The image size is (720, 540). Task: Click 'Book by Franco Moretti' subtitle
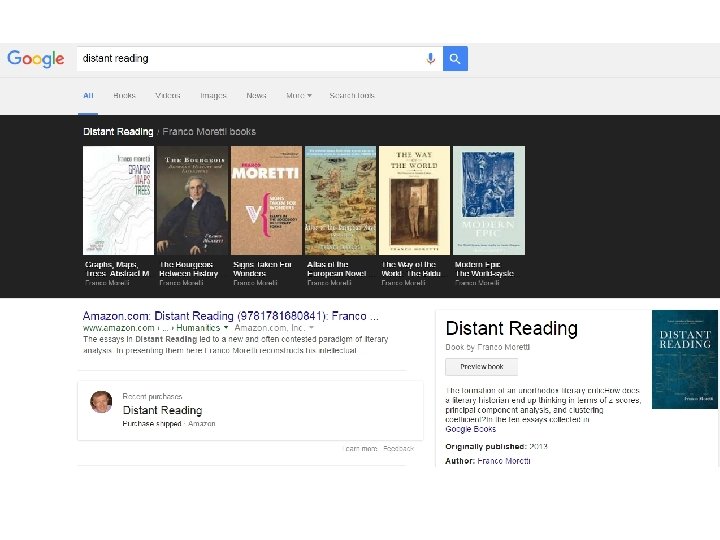[x=488, y=347]
